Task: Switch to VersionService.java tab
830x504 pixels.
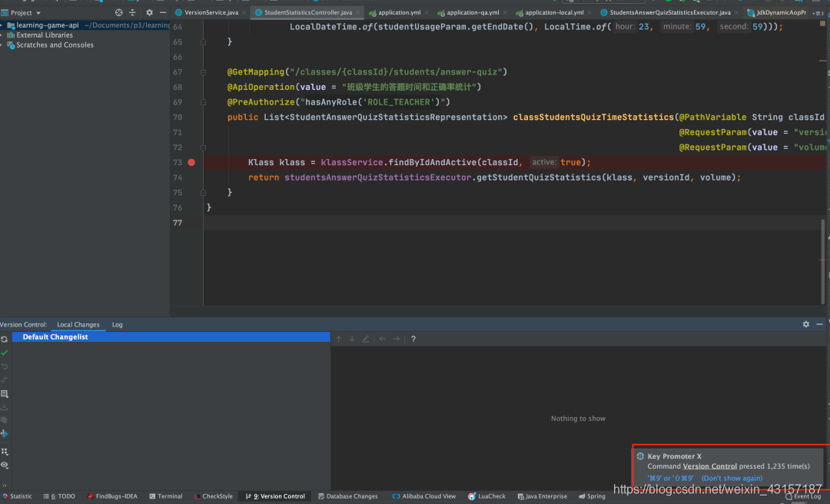Action: pyautogui.click(x=211, y=12)
